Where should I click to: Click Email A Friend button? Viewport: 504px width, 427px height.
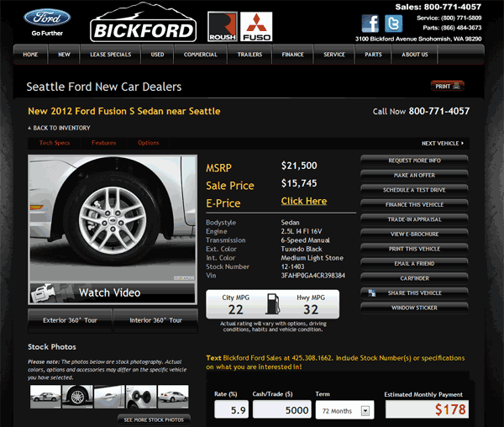coord(414,264)
